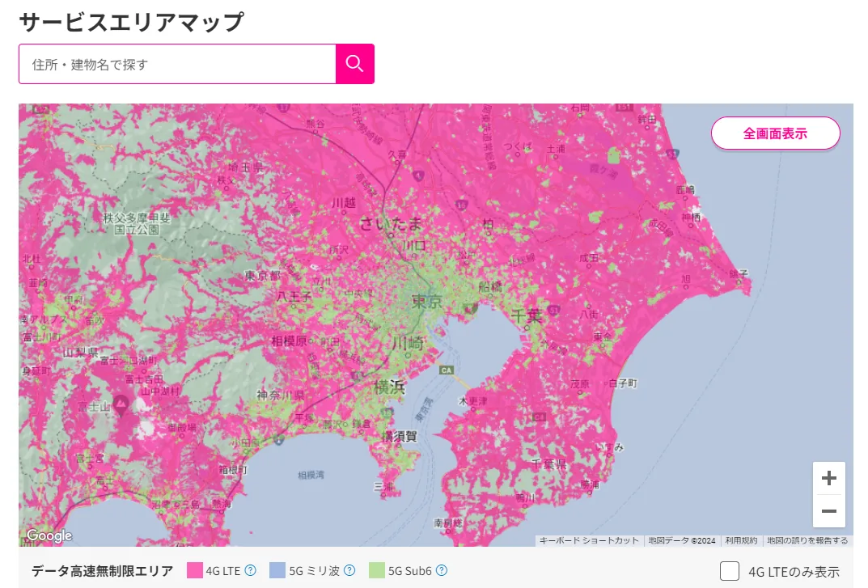Click the サービスエリアマップ page heading
This screenshot has width=868, height=588.
[x=131, y=22]
